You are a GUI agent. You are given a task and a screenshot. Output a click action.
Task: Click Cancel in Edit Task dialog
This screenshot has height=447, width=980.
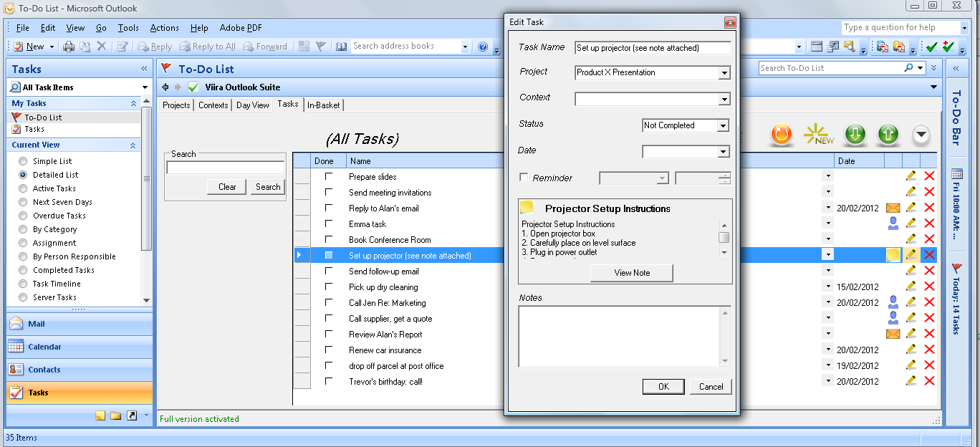(711, 386)
